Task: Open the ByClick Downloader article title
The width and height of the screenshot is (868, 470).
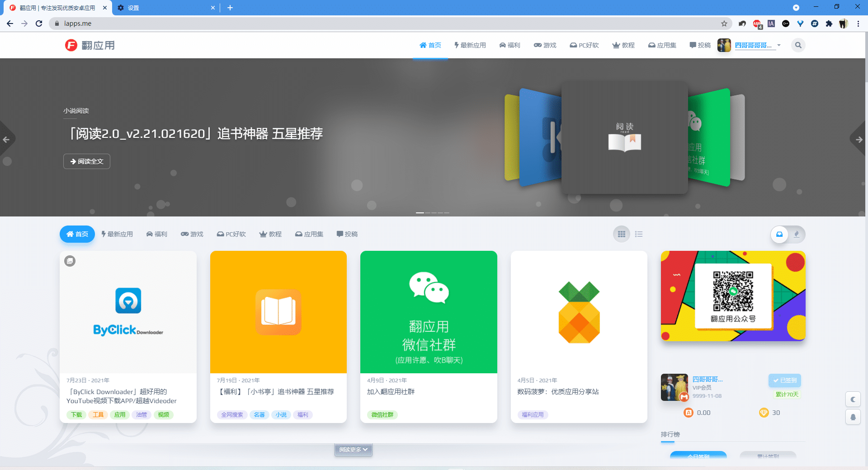Action: pyautogui.click(x=121, y=396)
